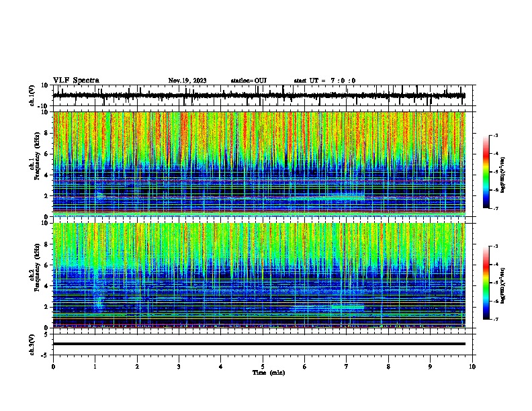Click the '-3' value on ch.1 colorbar
The height and width of the screenshot is (411, 532).
[495, 136]
